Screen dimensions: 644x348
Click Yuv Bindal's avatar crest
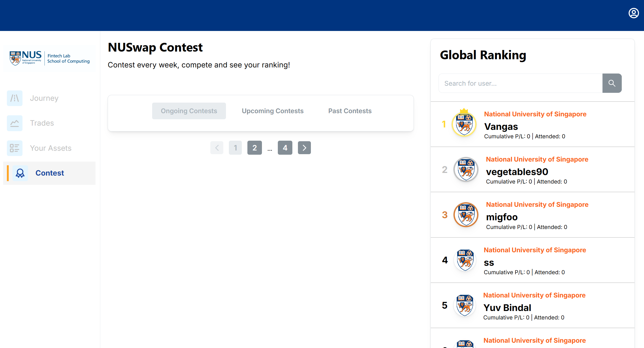(x=464, y=305)
